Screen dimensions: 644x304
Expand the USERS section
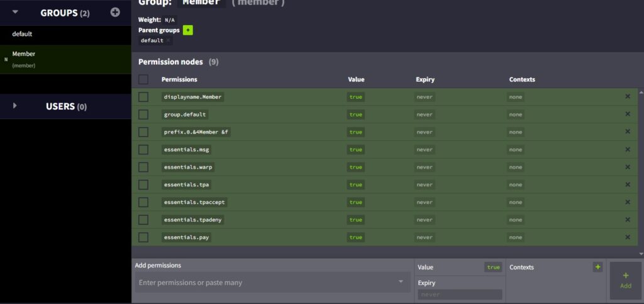pyautogui.click(x=16, y=106)
